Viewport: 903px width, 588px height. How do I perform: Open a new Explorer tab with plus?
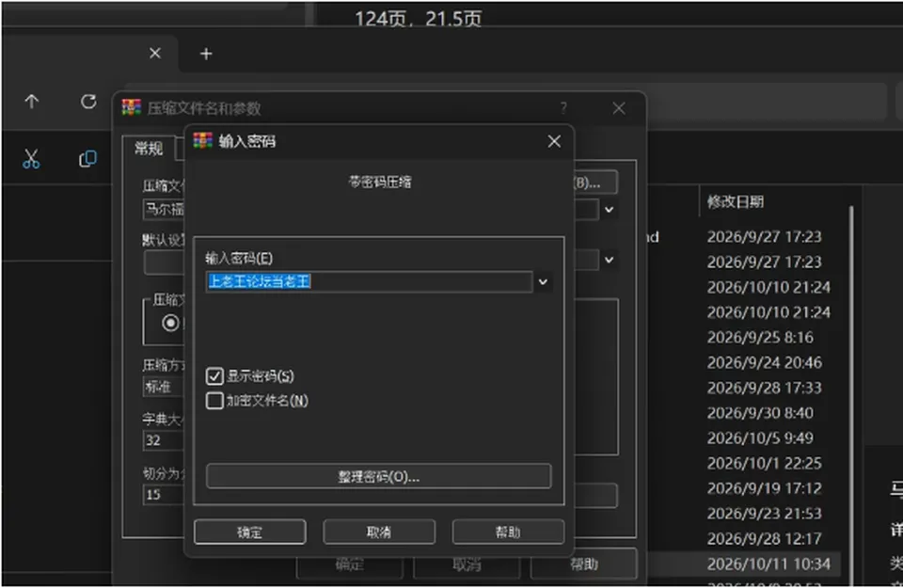tap(206, 54)
